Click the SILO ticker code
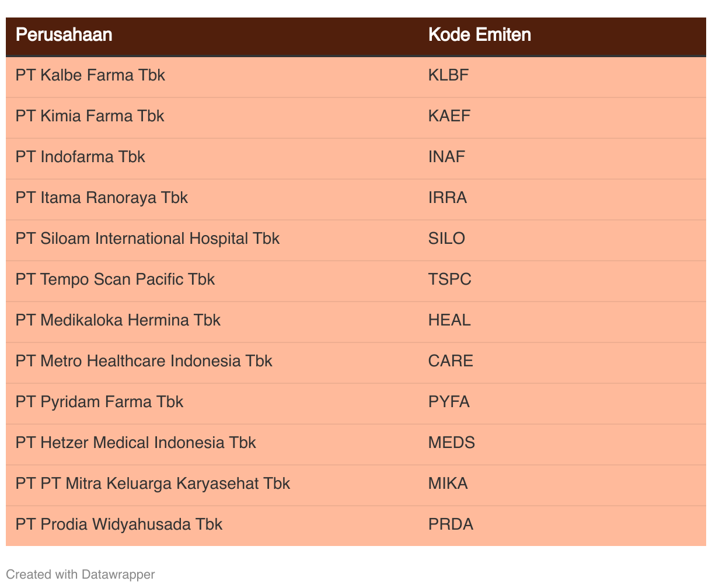This screenshot has width=712, height=588. pos(446,239)
